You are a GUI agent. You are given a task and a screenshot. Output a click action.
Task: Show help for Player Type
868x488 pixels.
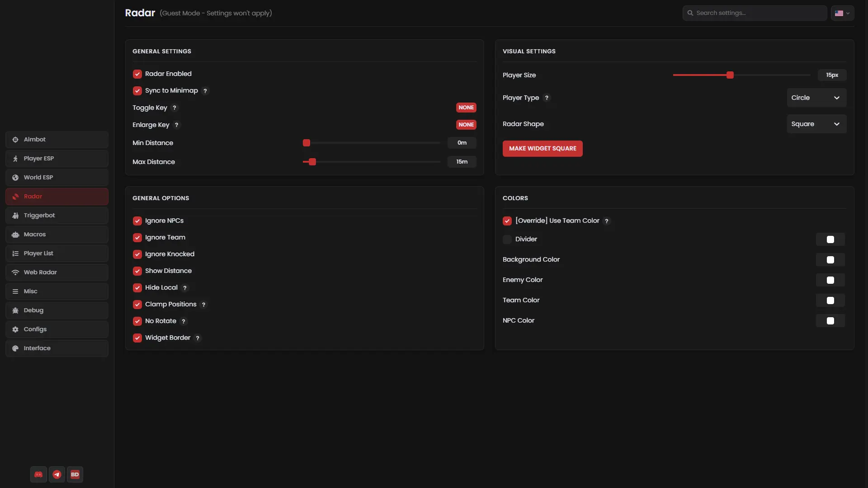[x=547, y=98]
